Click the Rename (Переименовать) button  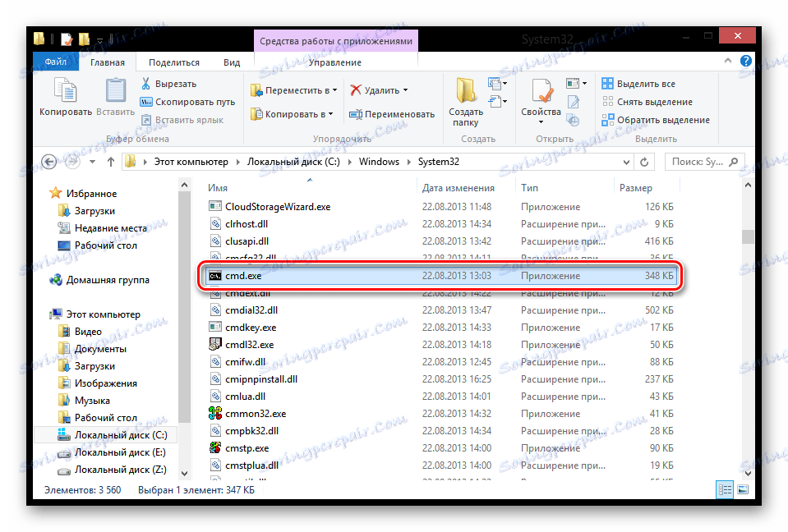point(392,114)
